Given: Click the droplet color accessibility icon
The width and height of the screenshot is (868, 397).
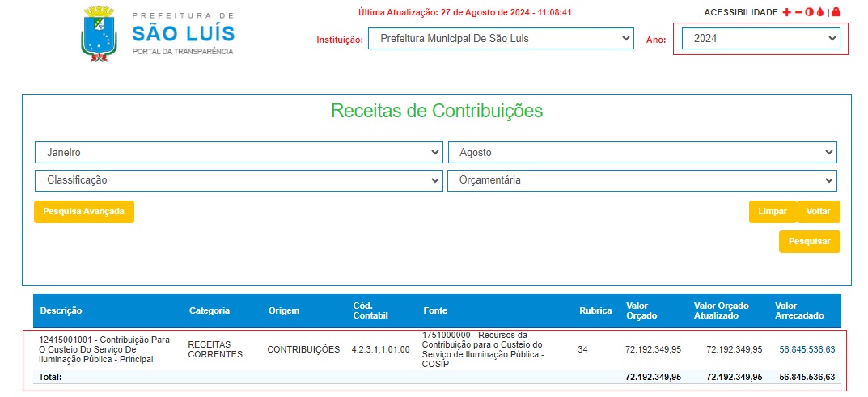Looking at the screenshot, I should [x=819, y=12].
